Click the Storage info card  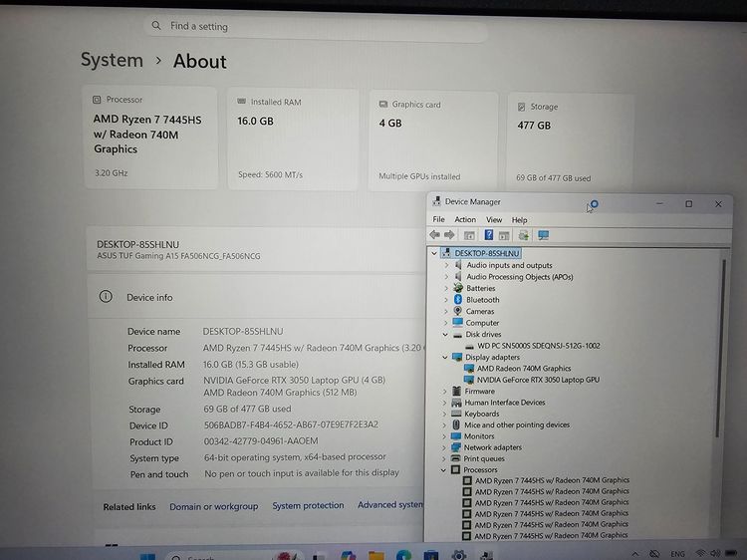(x=571, y=142)
